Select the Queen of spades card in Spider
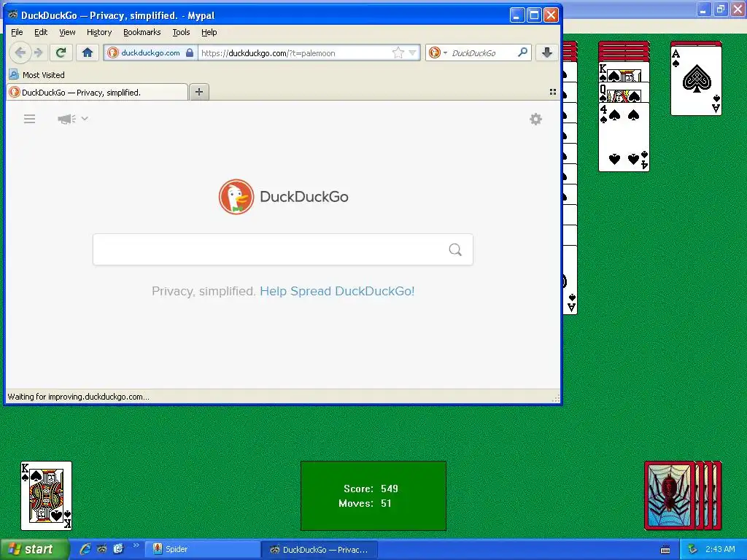Viewport: 747px width, 560px height. pos(624,93)
